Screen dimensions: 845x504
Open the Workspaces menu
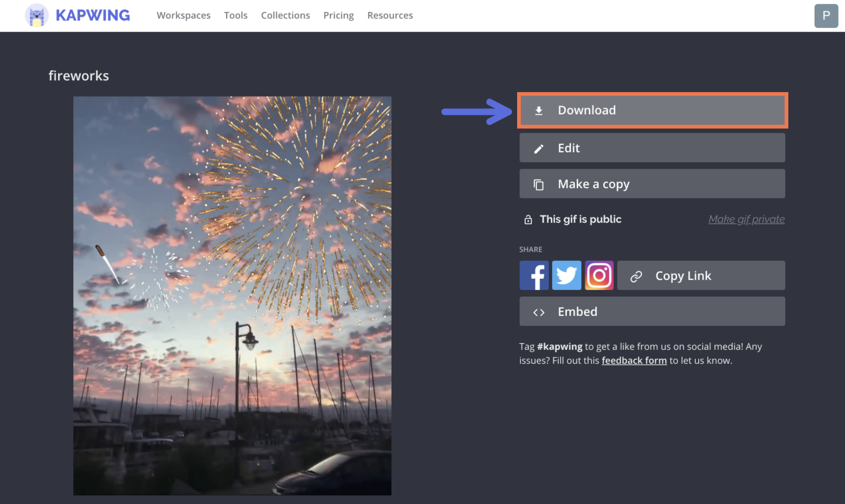[183, 15]
